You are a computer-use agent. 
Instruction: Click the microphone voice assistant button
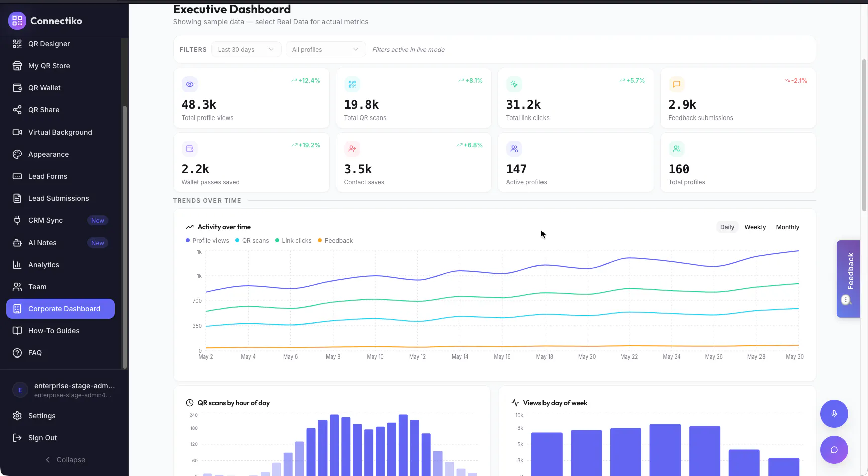(834, 414)
